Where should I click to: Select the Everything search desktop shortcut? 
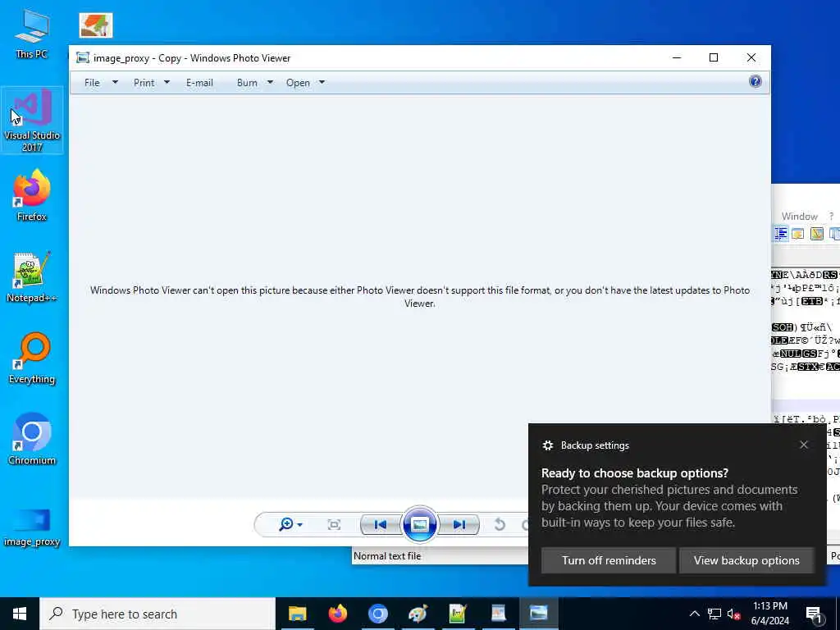point(32,358)
